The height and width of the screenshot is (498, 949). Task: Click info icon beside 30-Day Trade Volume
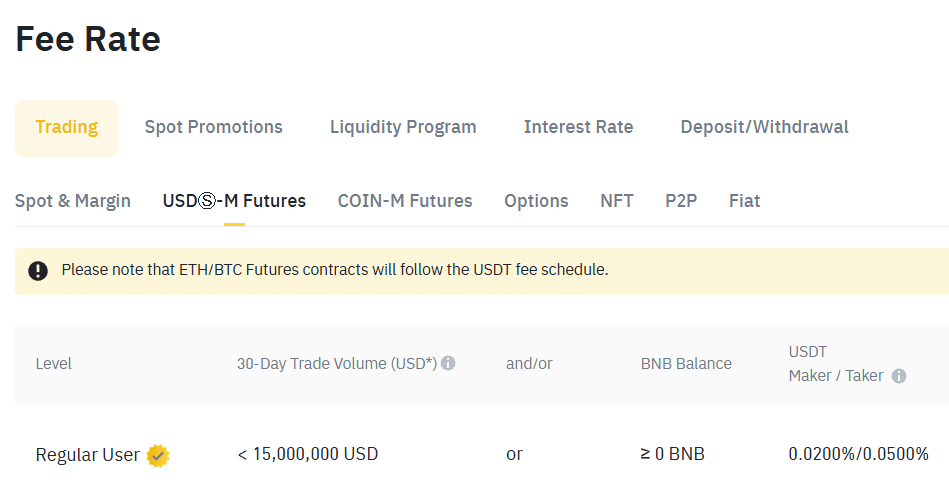[x=448, y=363]
